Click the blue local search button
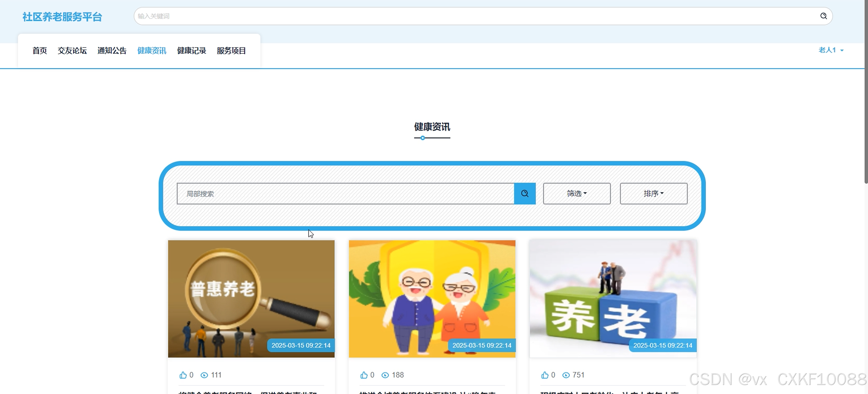The image size is (868, 394). tap(525, 193)
